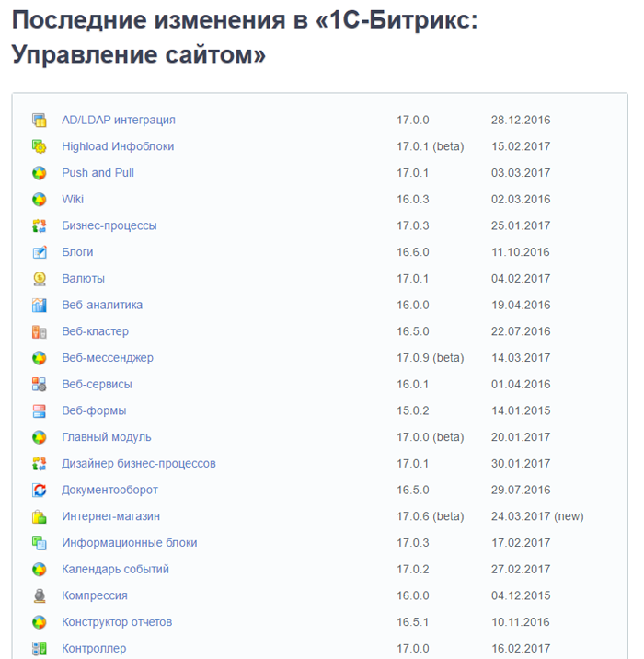The height and width of the screenshot is (659, 644).
Task: Follow the Wiki module link
Action: 73,200
